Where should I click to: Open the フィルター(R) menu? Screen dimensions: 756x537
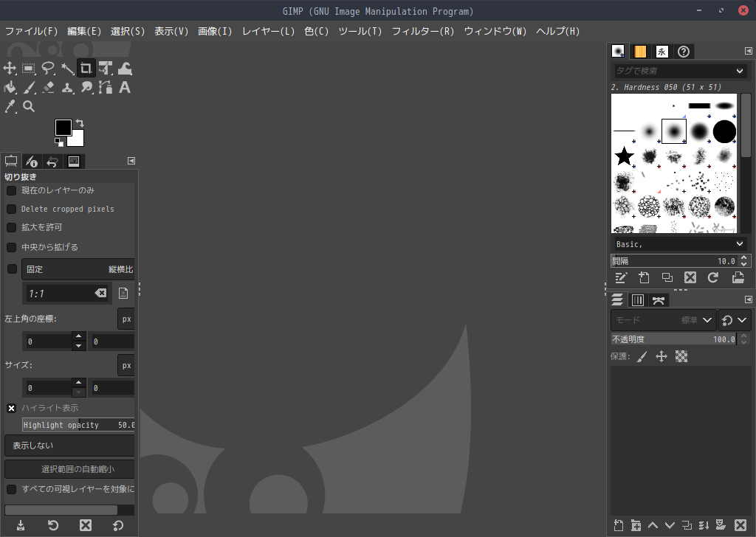coord(423,31)
